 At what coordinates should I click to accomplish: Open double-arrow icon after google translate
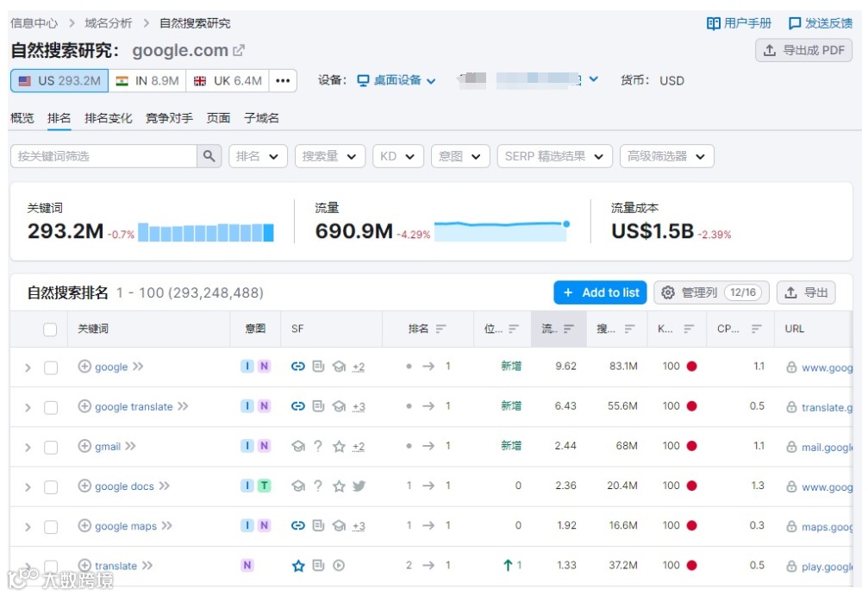183,406
